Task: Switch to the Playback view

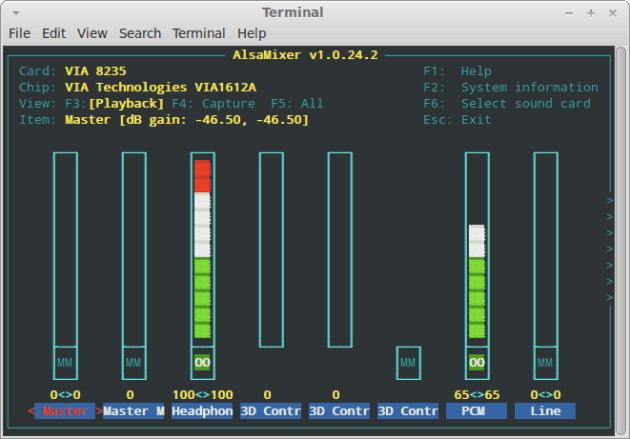Action: click(x=126, y=103)
